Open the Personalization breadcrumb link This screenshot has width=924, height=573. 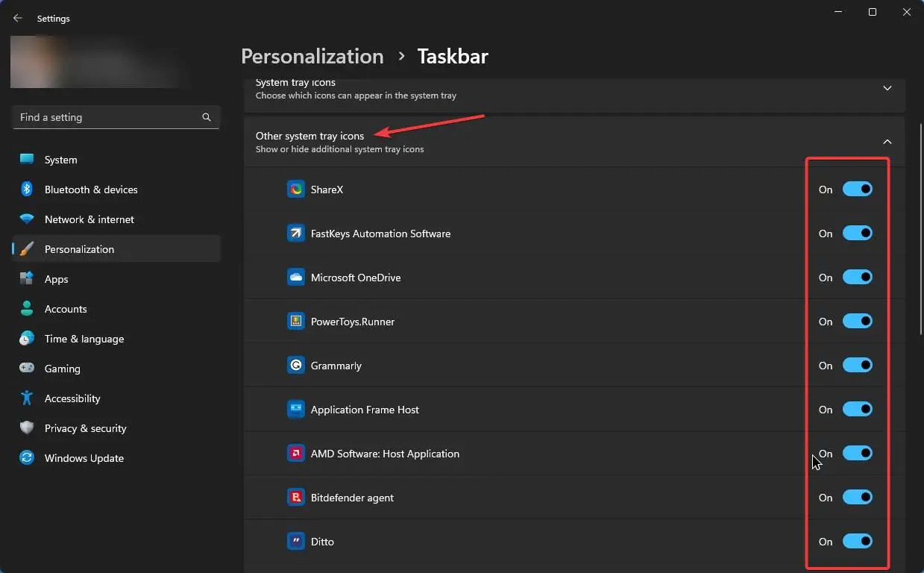coord(312,56)
